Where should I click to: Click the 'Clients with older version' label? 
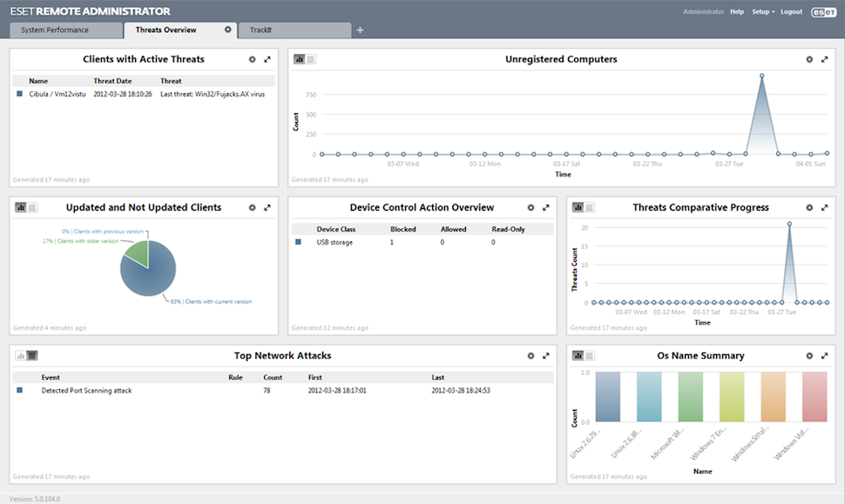coord(81,241)
